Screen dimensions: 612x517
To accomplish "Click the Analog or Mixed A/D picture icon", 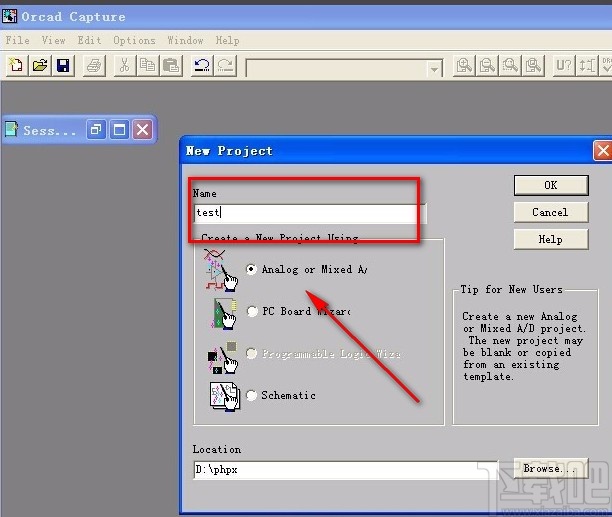I will tap(221, 270).
